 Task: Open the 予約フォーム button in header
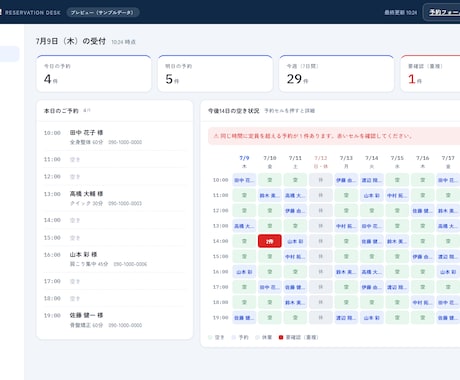coord(442,12)
